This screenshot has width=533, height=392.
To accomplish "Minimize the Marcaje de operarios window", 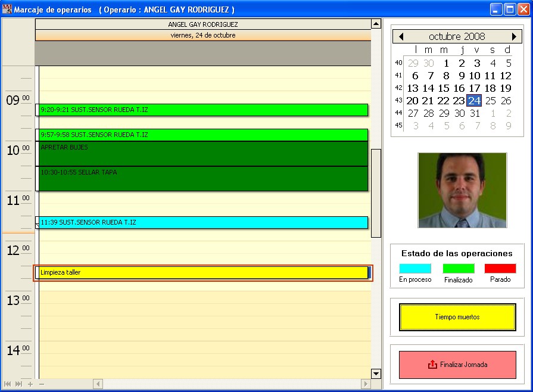I will coord(496,9).
